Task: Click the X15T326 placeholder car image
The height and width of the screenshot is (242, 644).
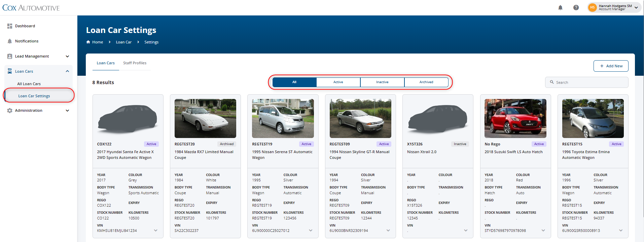Action: [438, 118]
